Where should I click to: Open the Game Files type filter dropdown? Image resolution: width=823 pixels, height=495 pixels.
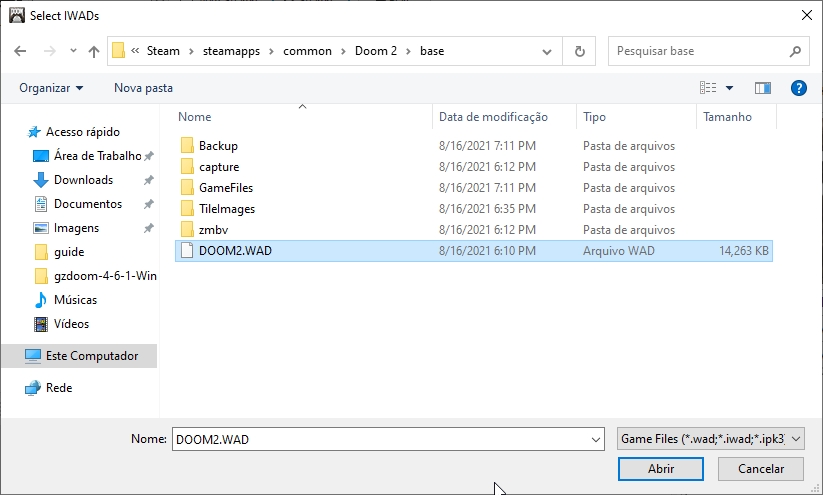(x=711, y=439)
